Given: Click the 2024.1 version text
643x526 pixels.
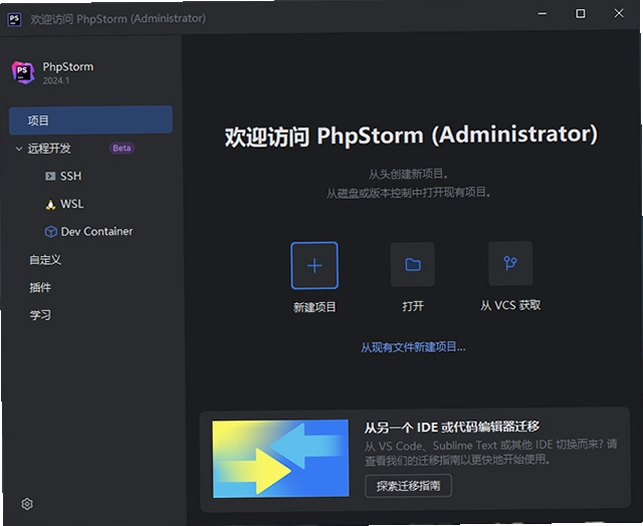Looking at the screenshot, I should pyautogui.click(x=56, y=80).
